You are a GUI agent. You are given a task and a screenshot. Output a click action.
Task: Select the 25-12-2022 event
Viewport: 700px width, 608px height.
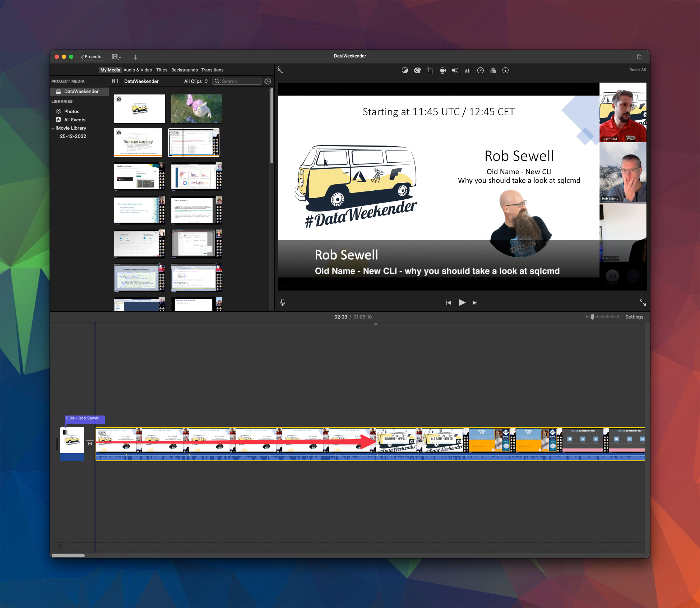(73, 136)
